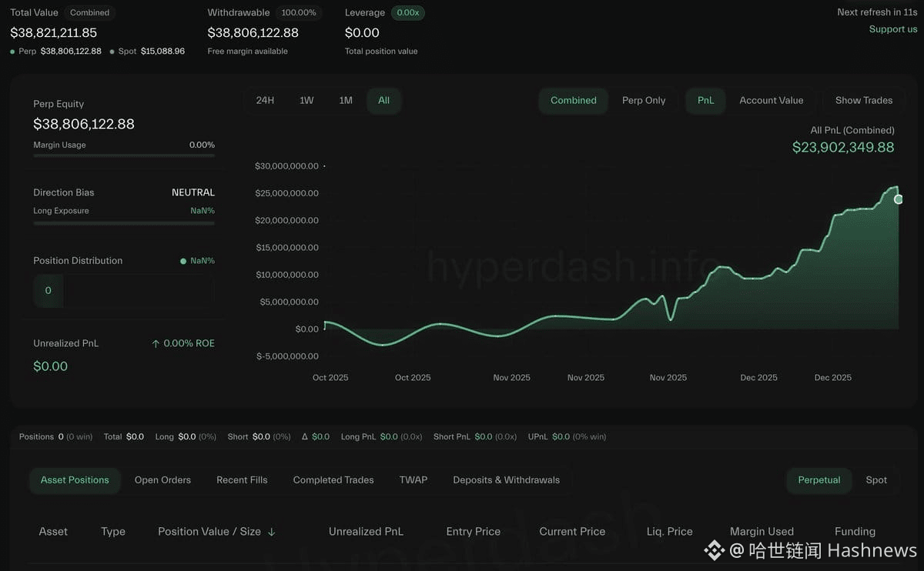The height and width of the screenshot is (571, 924).
Task: Set chart range to 1M
Action: click(346, 101)
